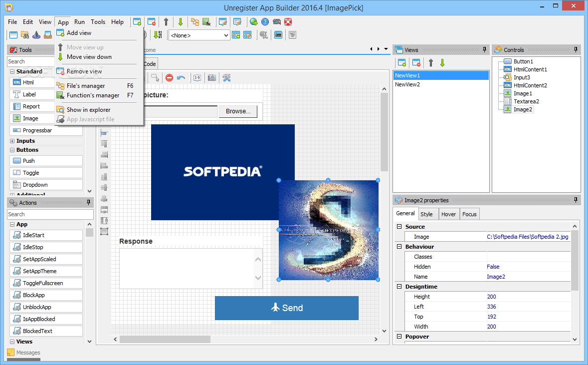Collapse the App actions group
The width and height of the screenshot is (588, 365).
[12, 224]
